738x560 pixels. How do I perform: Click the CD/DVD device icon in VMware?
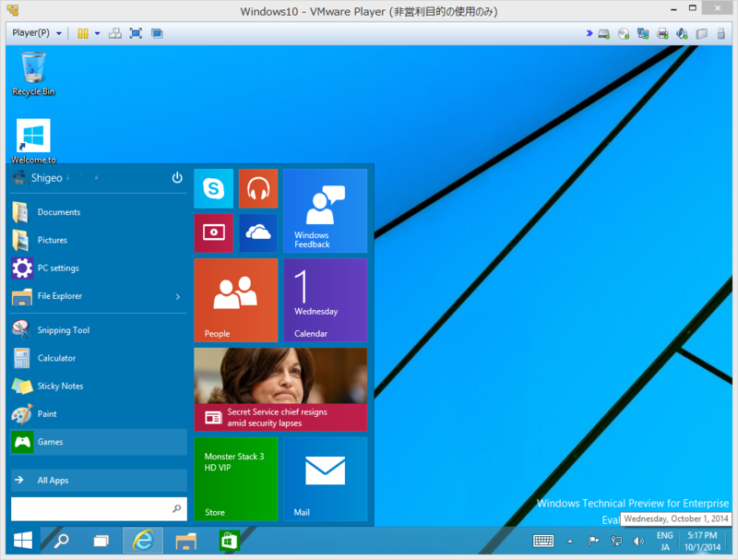(x=624, y=33)
